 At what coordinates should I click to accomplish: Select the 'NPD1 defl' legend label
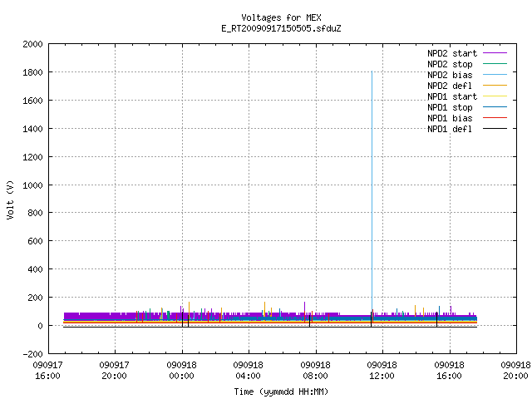coord(450,130)
